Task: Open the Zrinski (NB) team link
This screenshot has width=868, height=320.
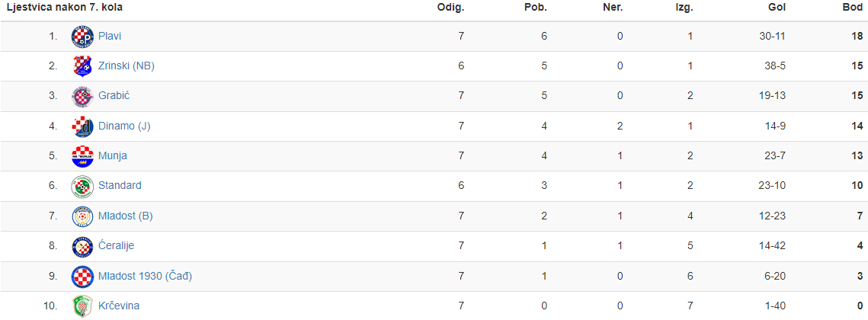Action: click(x=127, y=66)
